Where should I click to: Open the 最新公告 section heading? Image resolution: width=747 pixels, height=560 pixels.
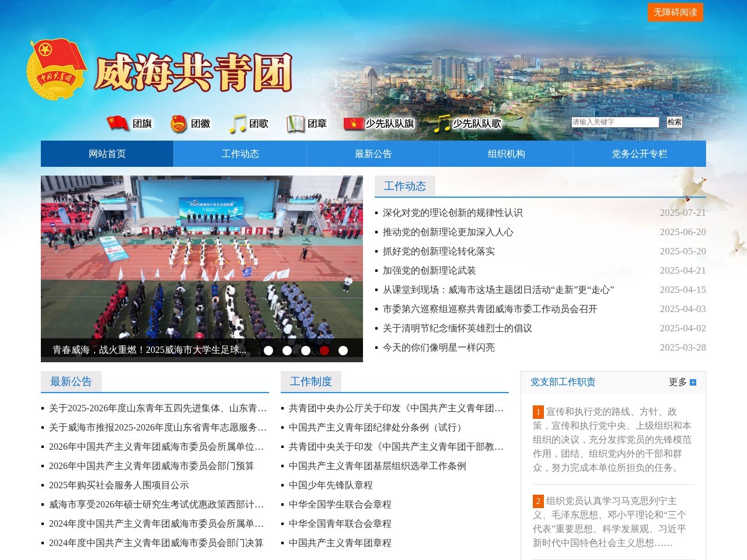[71, 381]
